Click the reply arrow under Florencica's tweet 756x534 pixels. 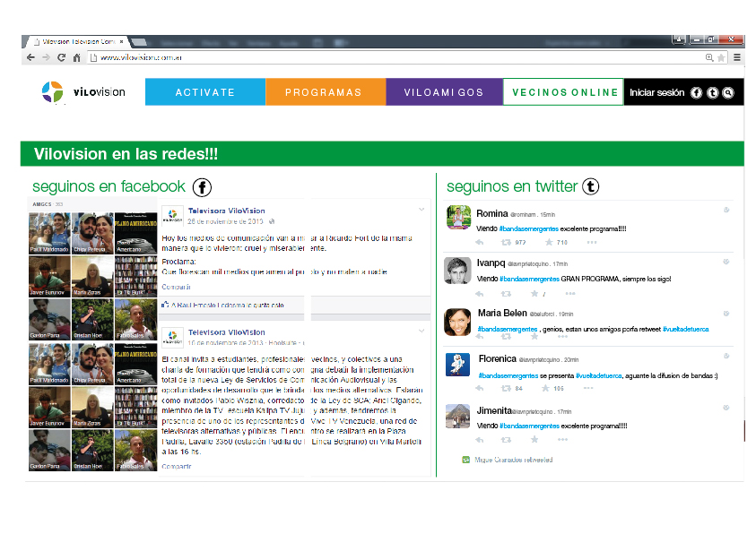coord(480,390)
